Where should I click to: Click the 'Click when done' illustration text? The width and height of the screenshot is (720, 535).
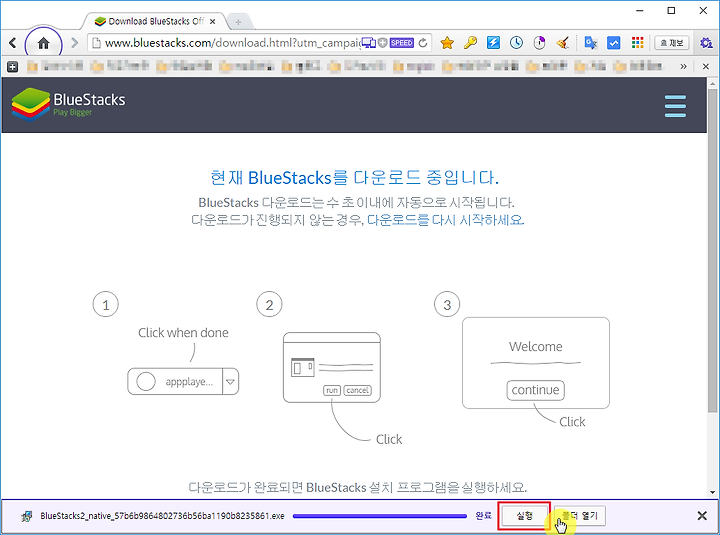point(183,332)
